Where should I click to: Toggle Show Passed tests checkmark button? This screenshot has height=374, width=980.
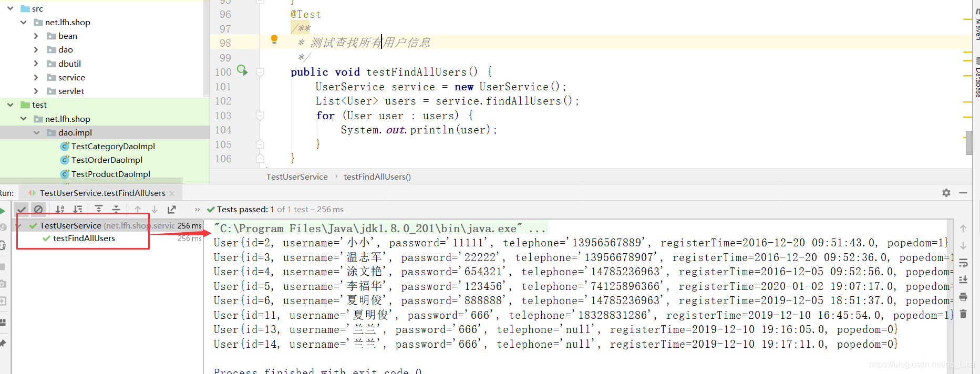click(22, 209)
